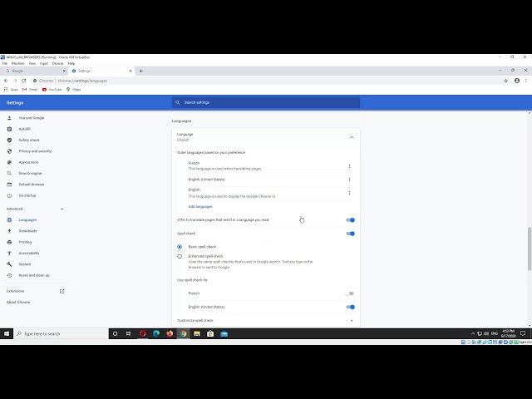
Task: Click the Windows taskbar search box
Action: 61,334
